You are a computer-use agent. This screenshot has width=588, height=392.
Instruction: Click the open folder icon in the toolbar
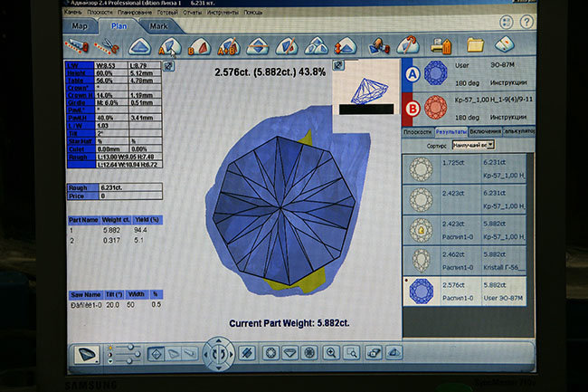pos(475,44)
